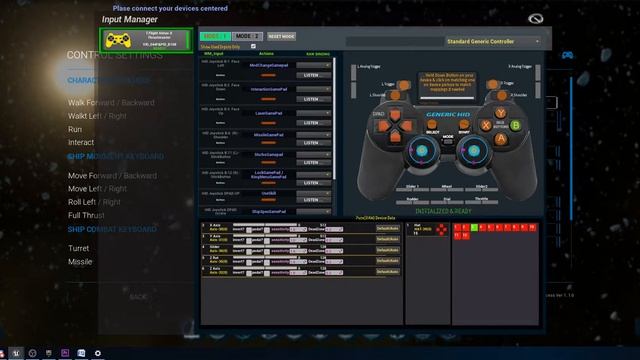Click the MODE button on the gamepad picture
The image size is (640, 360).
click(448, 142)
